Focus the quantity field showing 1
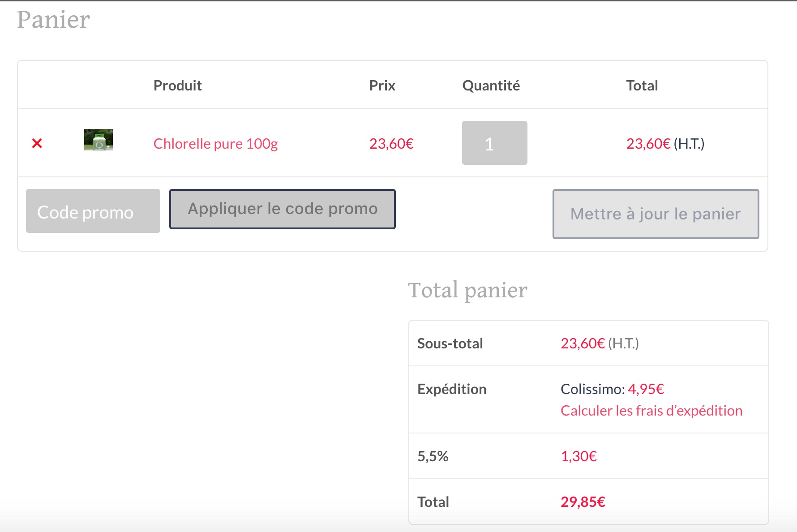 [494, 143]
